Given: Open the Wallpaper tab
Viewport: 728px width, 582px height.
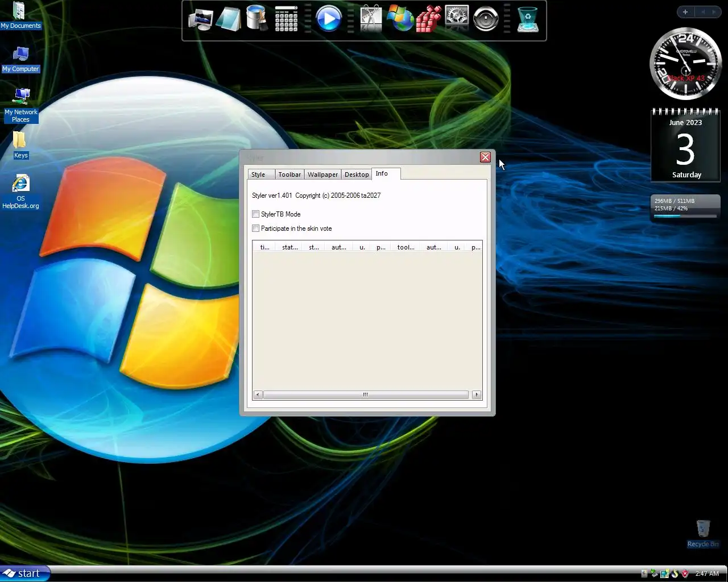Looking at the screenshot, I should pos(323,174).
